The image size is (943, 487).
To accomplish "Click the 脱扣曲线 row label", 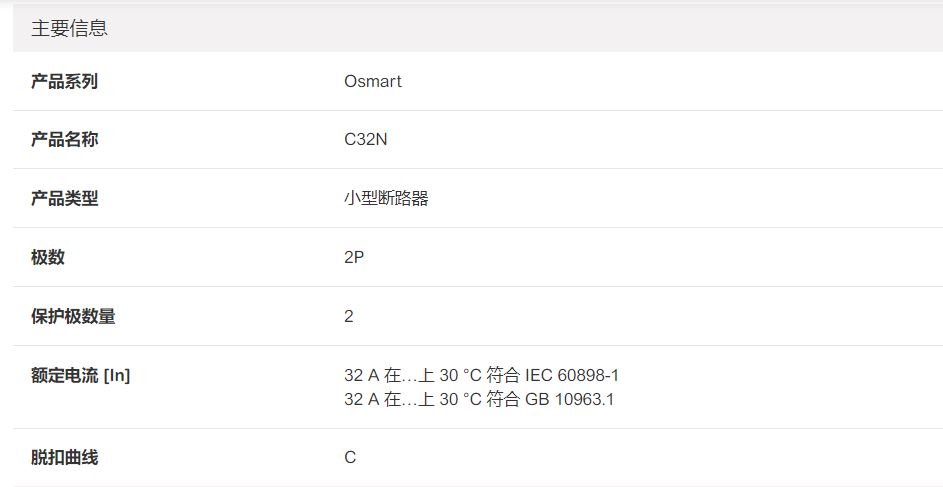I will 64,457.
